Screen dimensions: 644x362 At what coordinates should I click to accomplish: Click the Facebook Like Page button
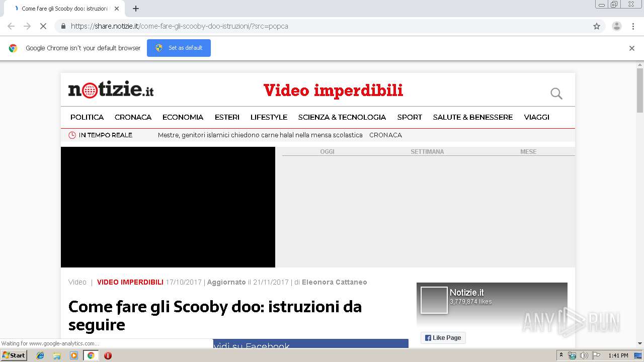(x=443, y=338)
